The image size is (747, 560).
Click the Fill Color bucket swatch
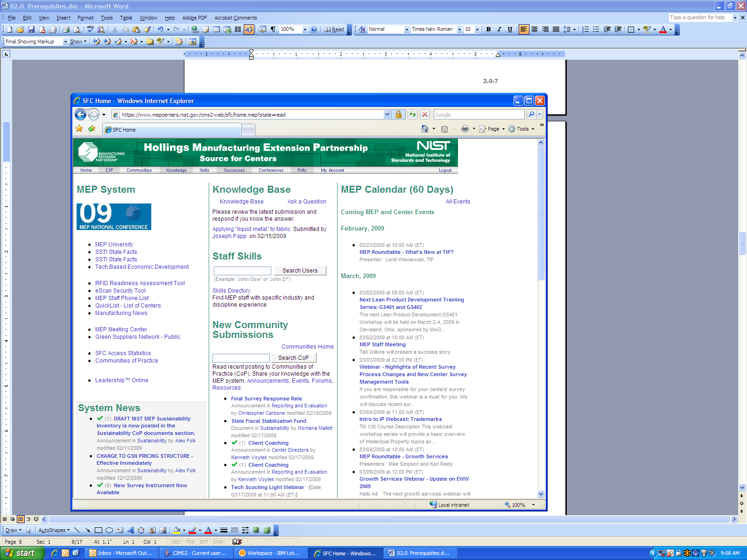(176, 530)
